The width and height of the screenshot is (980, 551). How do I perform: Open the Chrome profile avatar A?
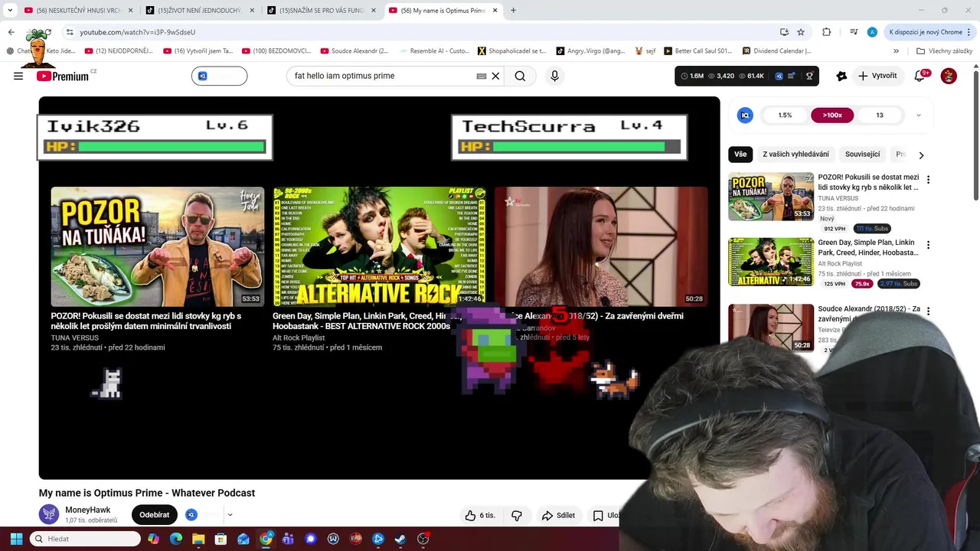872,32
